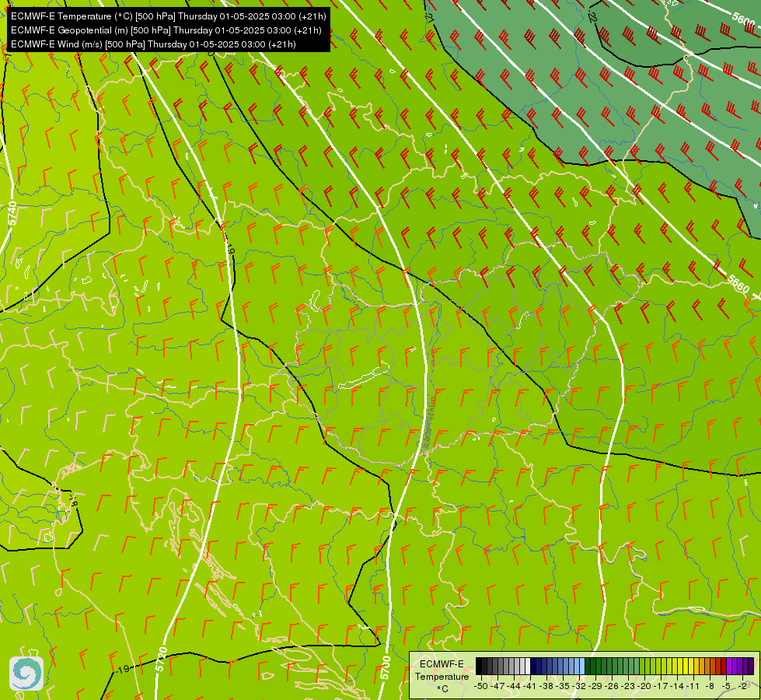Image resolution: width=761 pixels, height=700 pixels.
Task: Click the 5660 geopotential contour label
Action: (x=738, y=284)
